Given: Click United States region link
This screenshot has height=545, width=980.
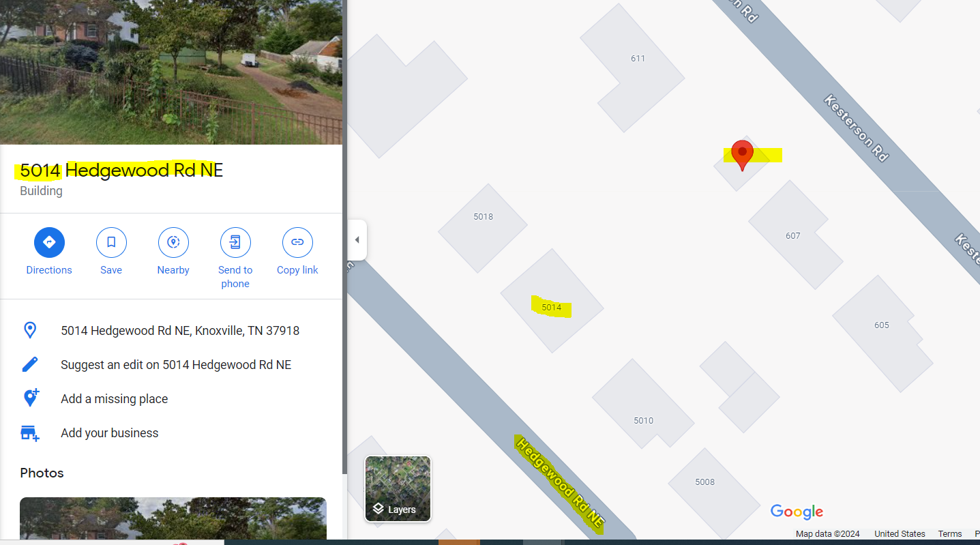Looking at the screenshot, I should pos(900,534).
